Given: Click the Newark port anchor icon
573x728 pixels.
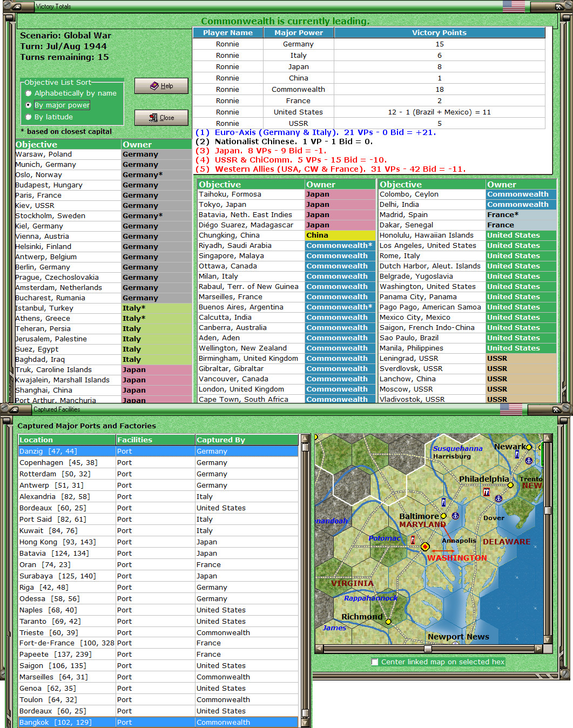Looking at the screenshot, I should point(529,461).
